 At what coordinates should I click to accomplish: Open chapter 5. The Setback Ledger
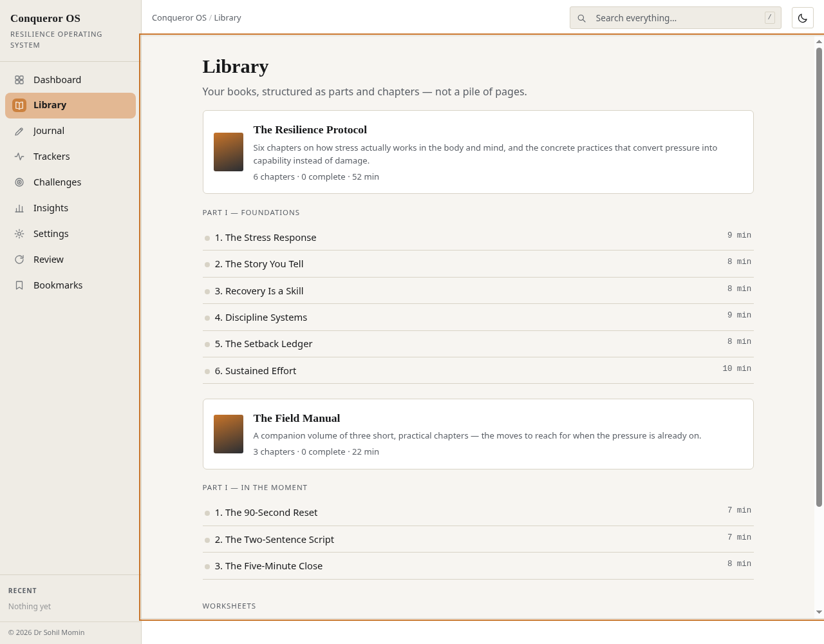click(478, 344)
